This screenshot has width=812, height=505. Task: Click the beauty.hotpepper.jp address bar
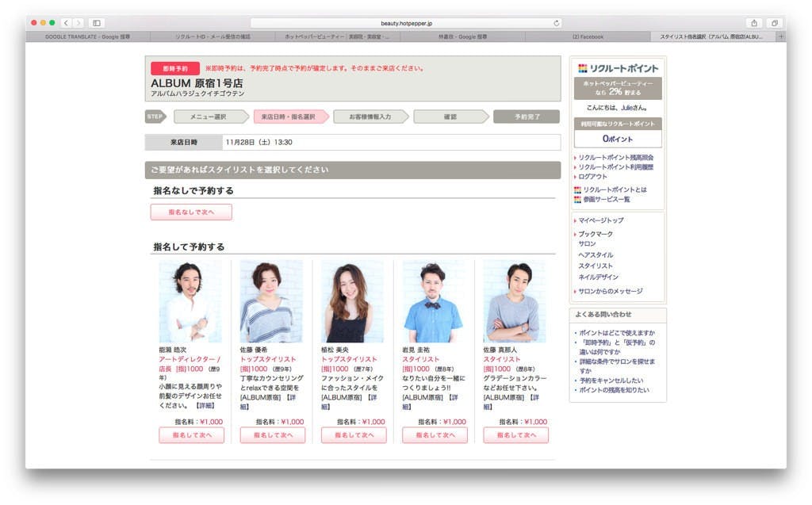pyautogui.click(x=406, y=23)
